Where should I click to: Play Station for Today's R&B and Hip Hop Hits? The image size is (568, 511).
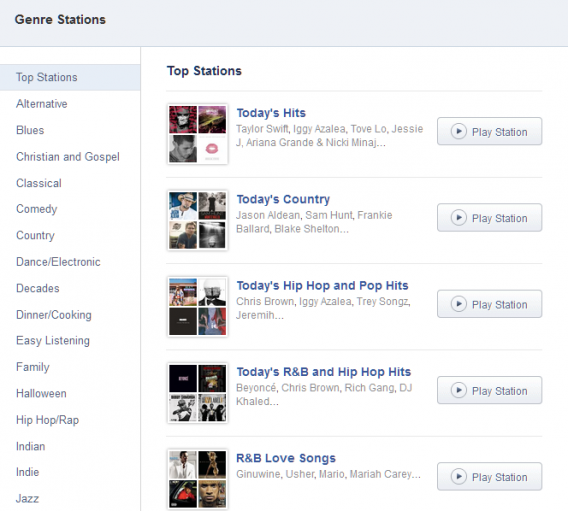click(489, 390)
